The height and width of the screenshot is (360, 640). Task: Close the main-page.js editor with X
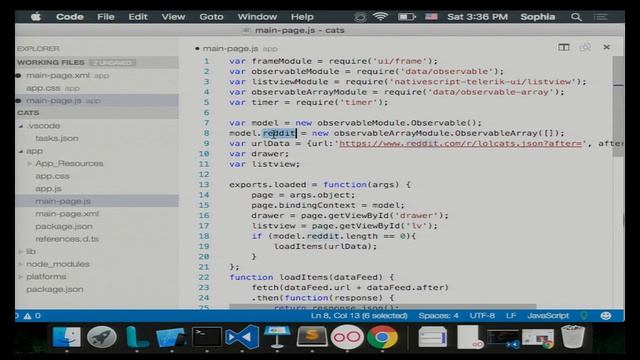(x=607, y=47)
